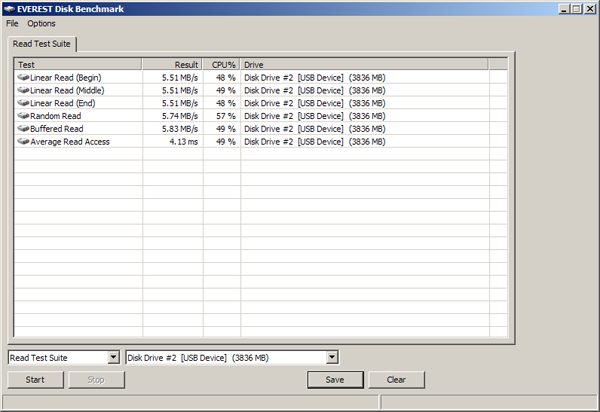
Task: Click the EVEREST title bar app icon
Action: point(9,9)
